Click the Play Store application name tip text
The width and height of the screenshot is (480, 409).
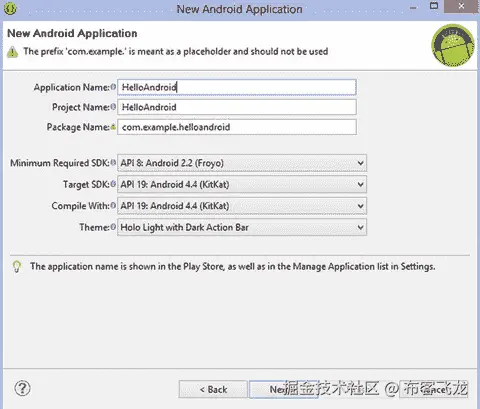pos(233,266)
